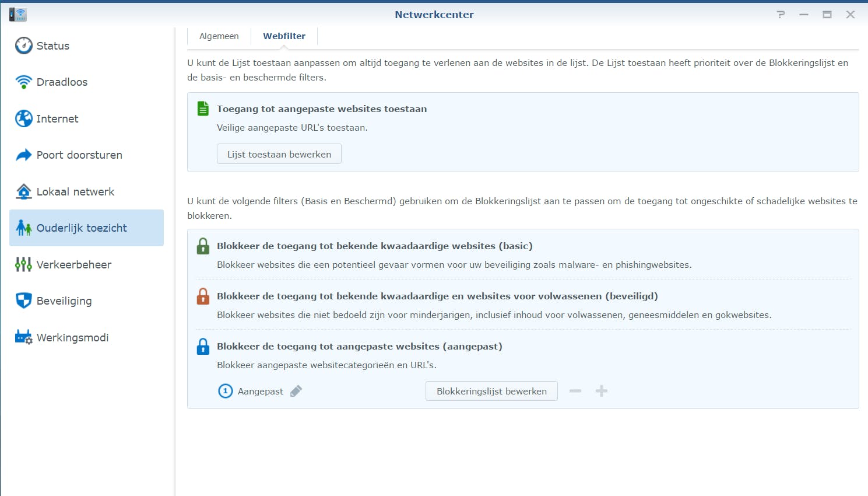The image size is (868, 496).
Task: Open Poort doorsturen section
Action: tap(86, 155)
